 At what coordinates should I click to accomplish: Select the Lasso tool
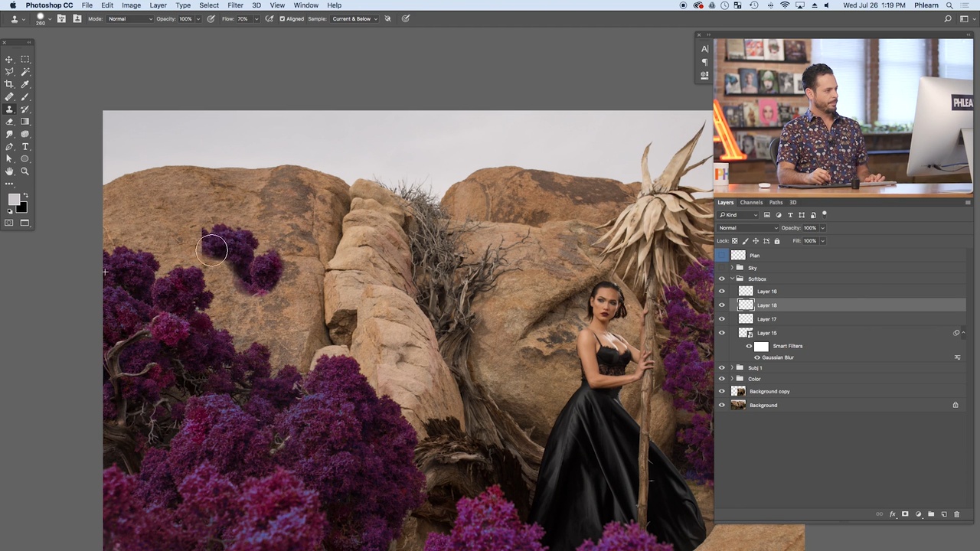click(x=9, y=72)
